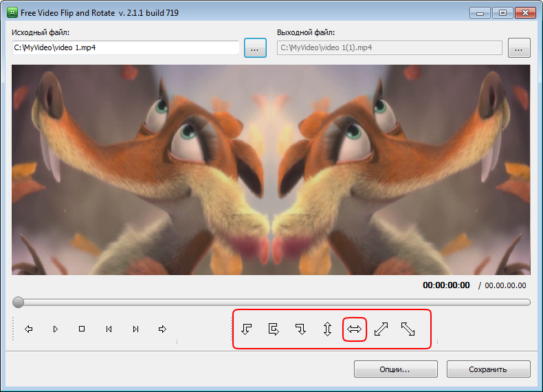Image resolution: width=543 pixels, height=392 pixels.
Task: Flip video vertically with up-down arrow
Action: point(328,329)
